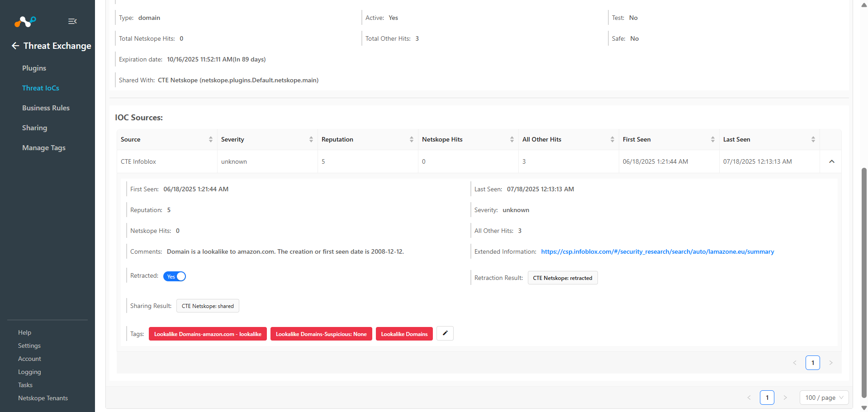Screen dimensions: 868x412
Task: Sort table by All Other Hits column
Action: [612, 139]
